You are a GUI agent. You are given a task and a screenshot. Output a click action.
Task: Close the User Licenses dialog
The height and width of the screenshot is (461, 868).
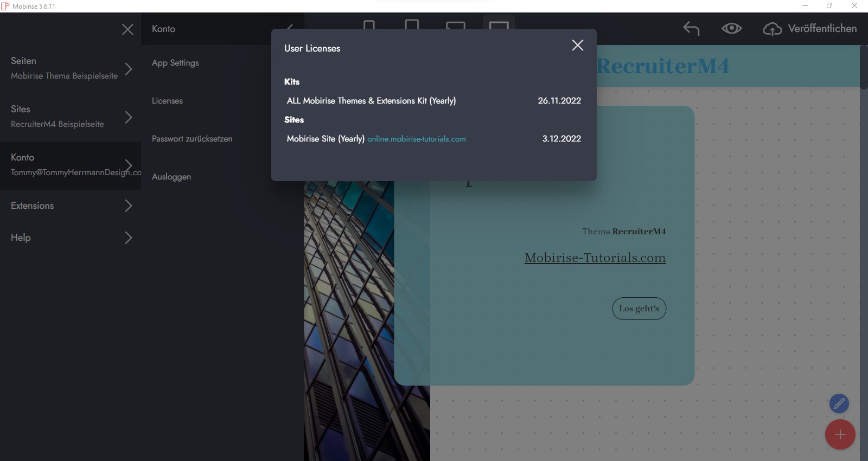(578, 46)
